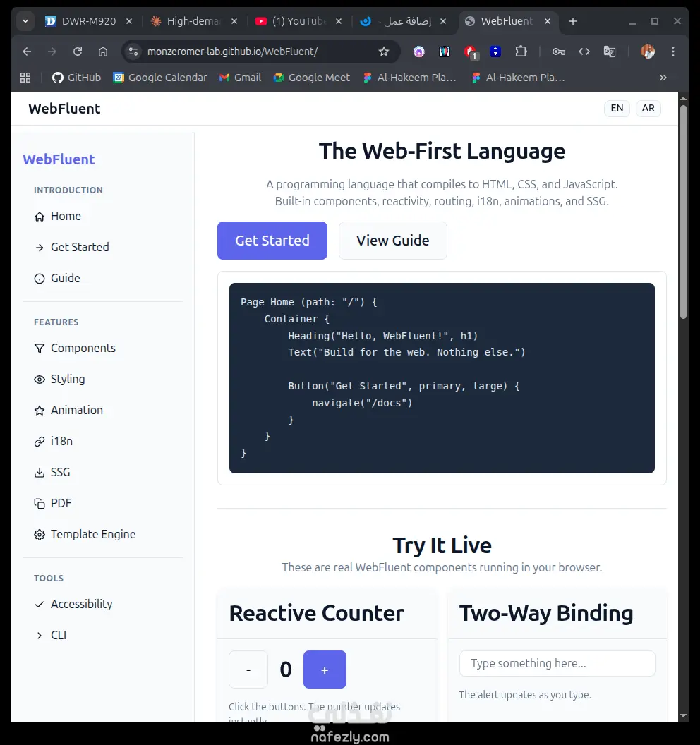Switch language to EN
Image resolution: width=700 pixels, height=745 pixels.
click(617, 109)
